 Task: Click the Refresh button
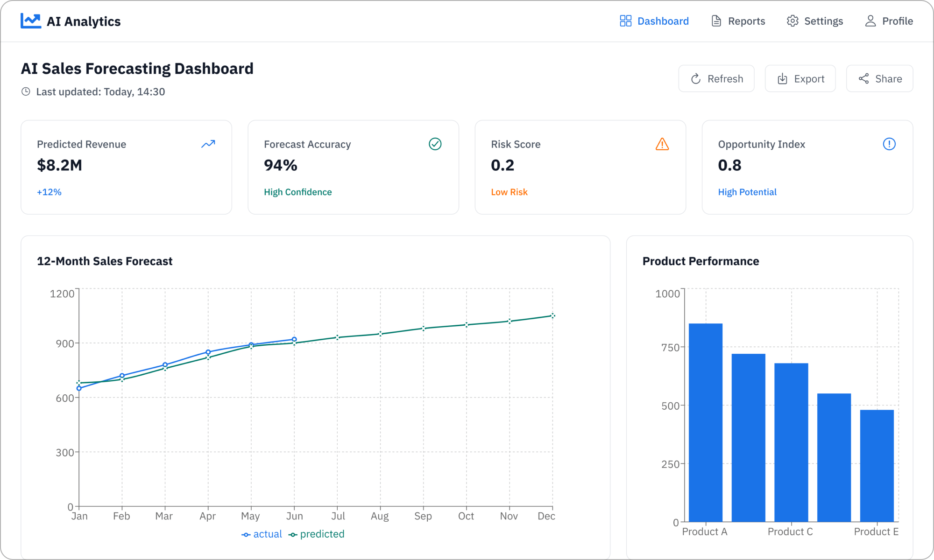tap(716, 78)
